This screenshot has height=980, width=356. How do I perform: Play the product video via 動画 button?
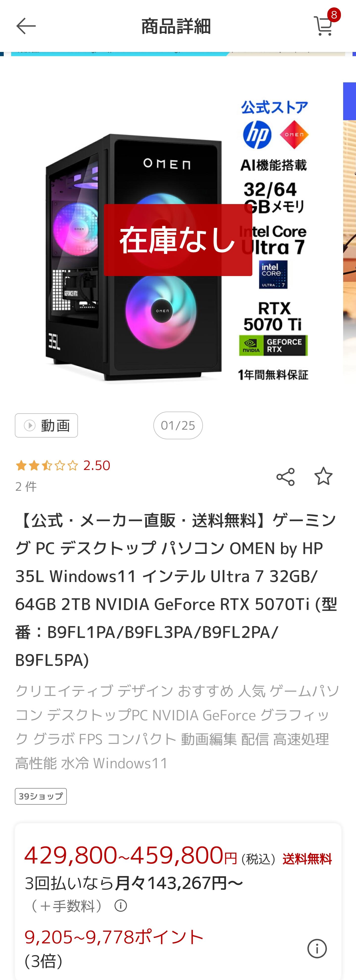(47, 425)
